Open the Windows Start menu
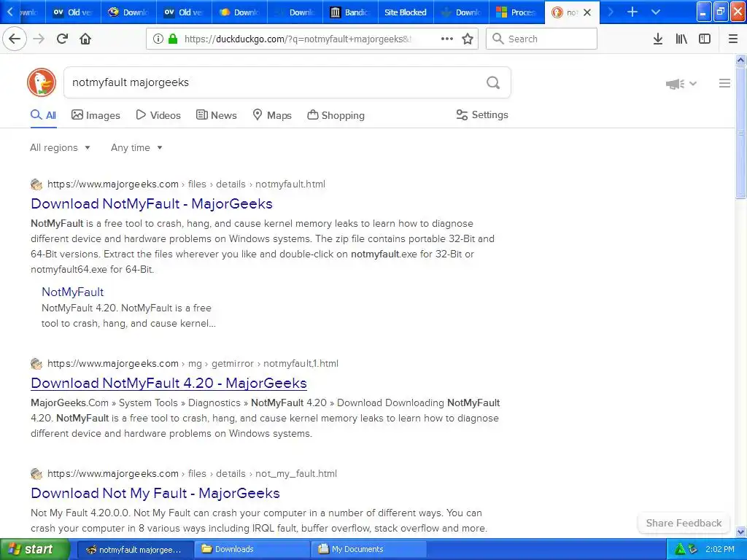 pyautogui.click(x=34, y=550)
